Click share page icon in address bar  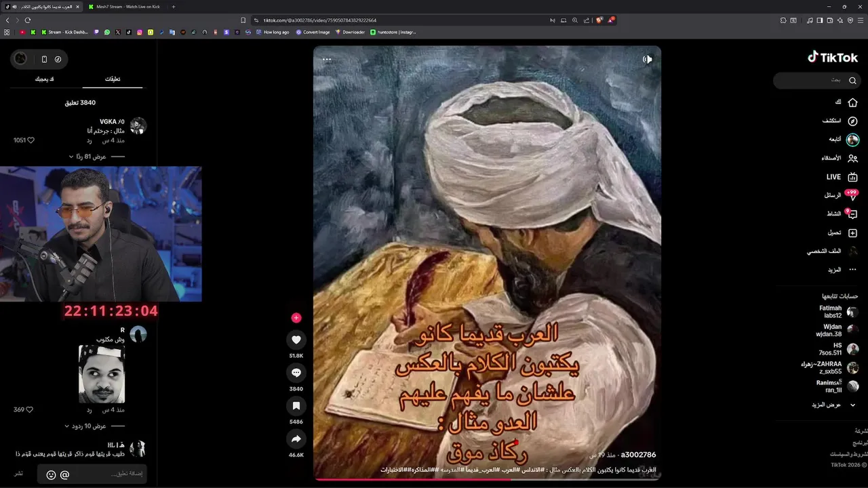pyautogui.click(x=587, y=20)
